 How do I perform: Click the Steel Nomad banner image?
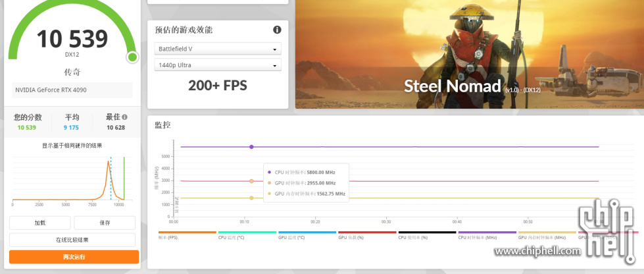(x=470, y=54)
